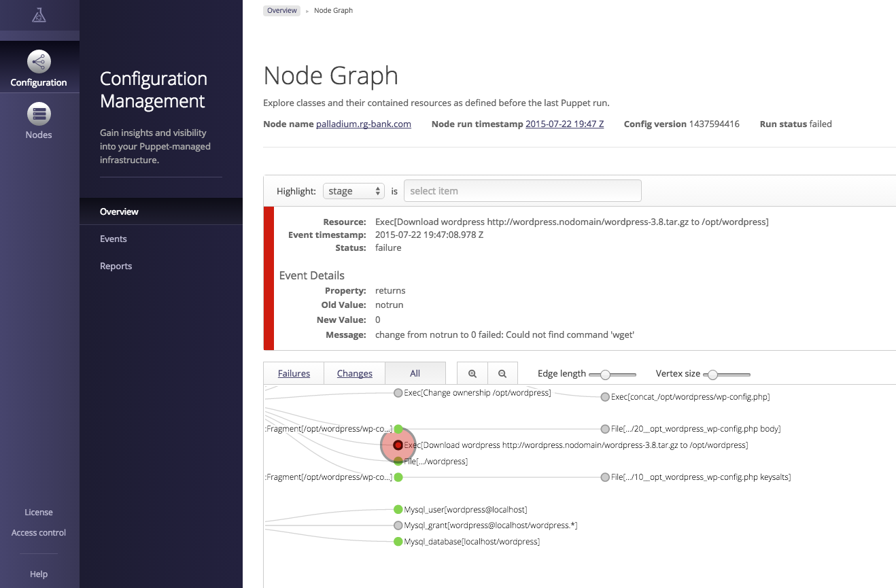This screenshot has width=896, height=588.
Task: Click the Puppet logo in the top corner
Action: (40, 14)
